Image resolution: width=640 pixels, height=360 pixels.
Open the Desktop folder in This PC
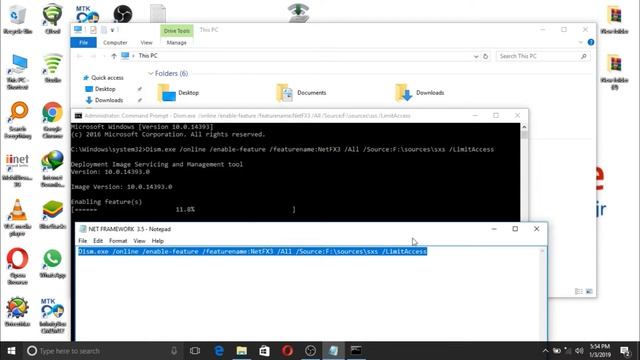(178, 93)
